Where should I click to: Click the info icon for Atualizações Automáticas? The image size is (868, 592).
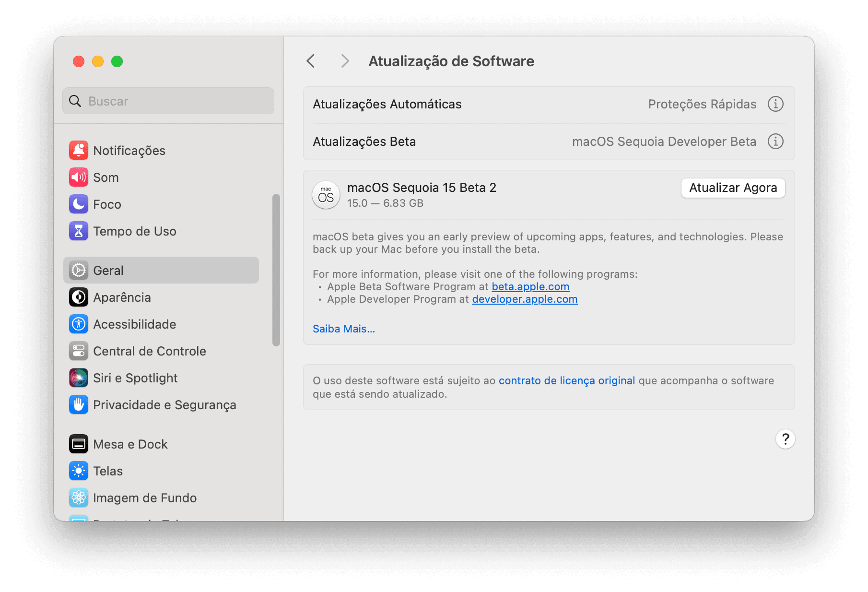(x=775, y=104)
